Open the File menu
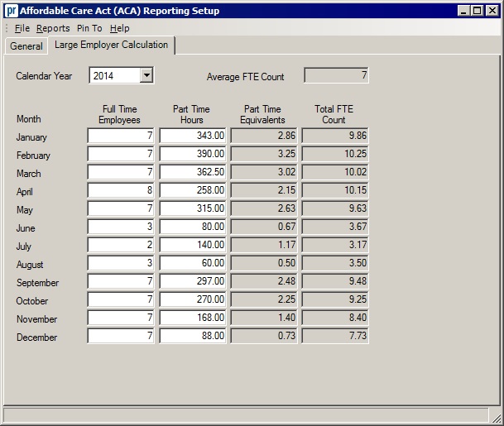Image resolution: width=504 pixels, height=426 pixels. 22,28
